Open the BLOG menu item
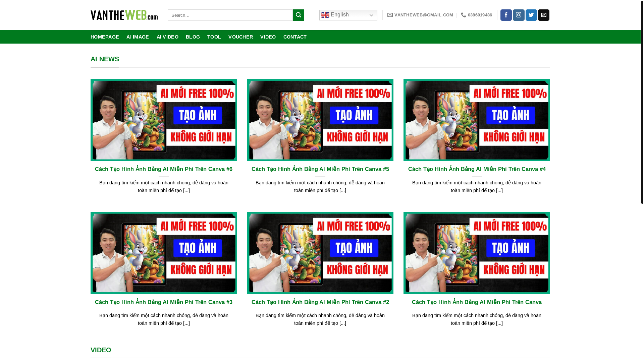Image resolution: width=644 pixels, height=362 pixels. point(193,37)
